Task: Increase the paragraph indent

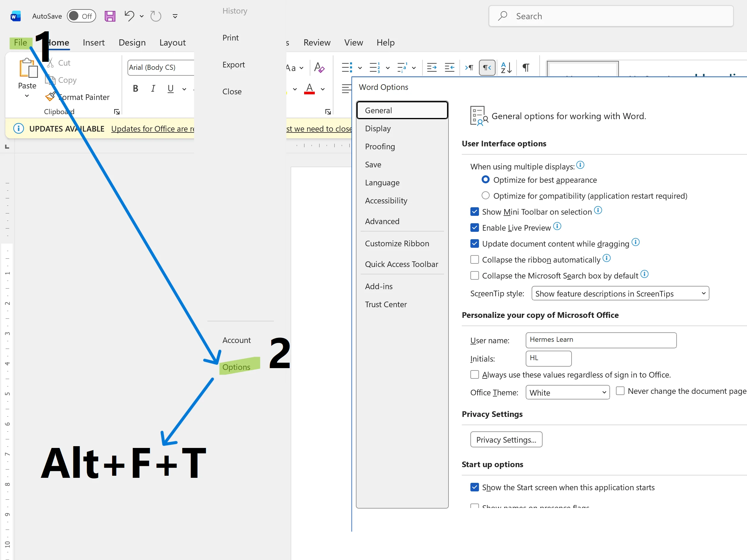Action: 449,67
